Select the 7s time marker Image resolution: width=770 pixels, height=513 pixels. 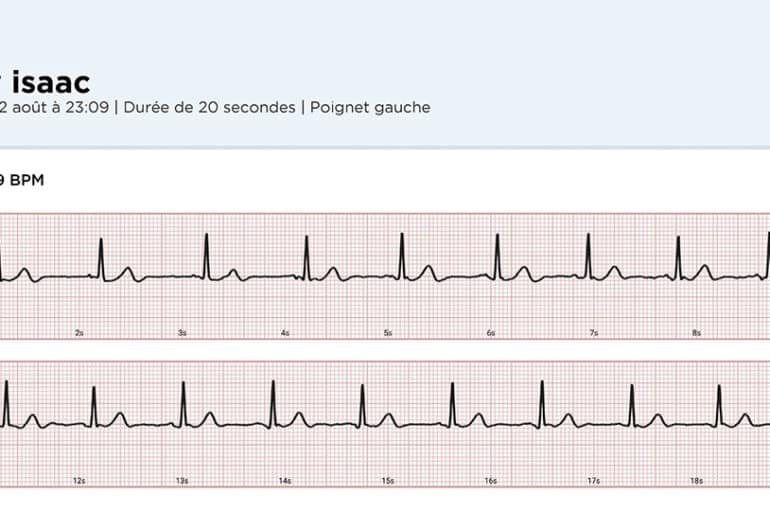coord(594,333)
